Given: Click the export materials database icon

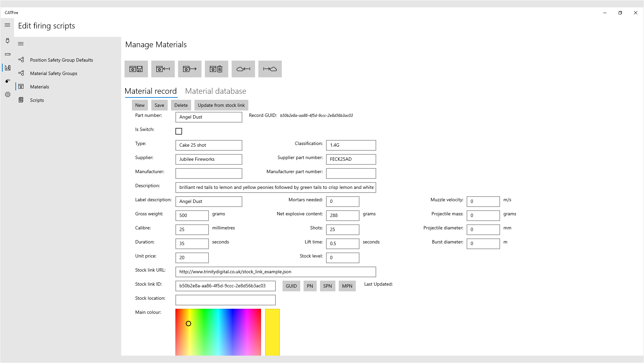Looking at the screenshot, I should (x=190, y=69).
